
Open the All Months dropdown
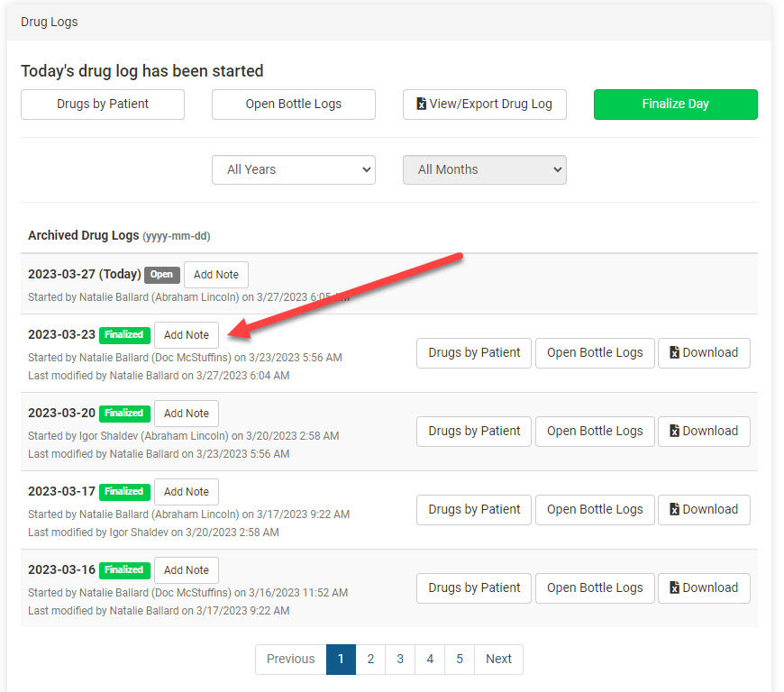[x=484, y=169]
